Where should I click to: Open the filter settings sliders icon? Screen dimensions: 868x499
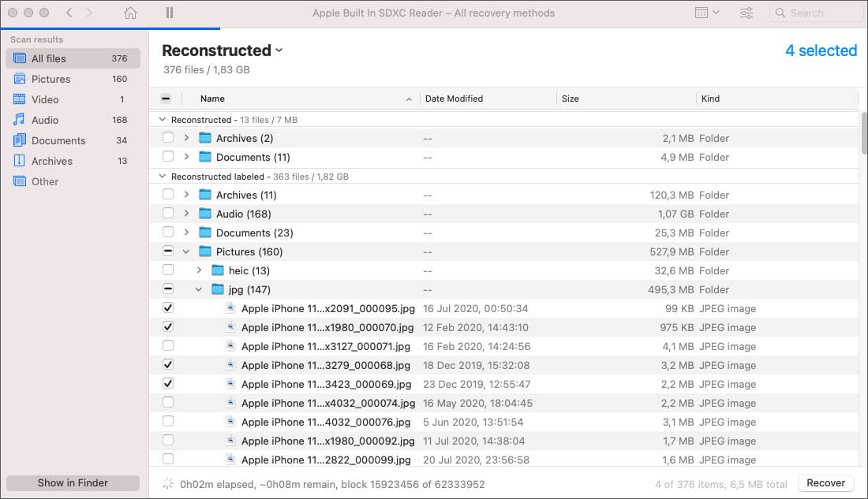(746, 13)
